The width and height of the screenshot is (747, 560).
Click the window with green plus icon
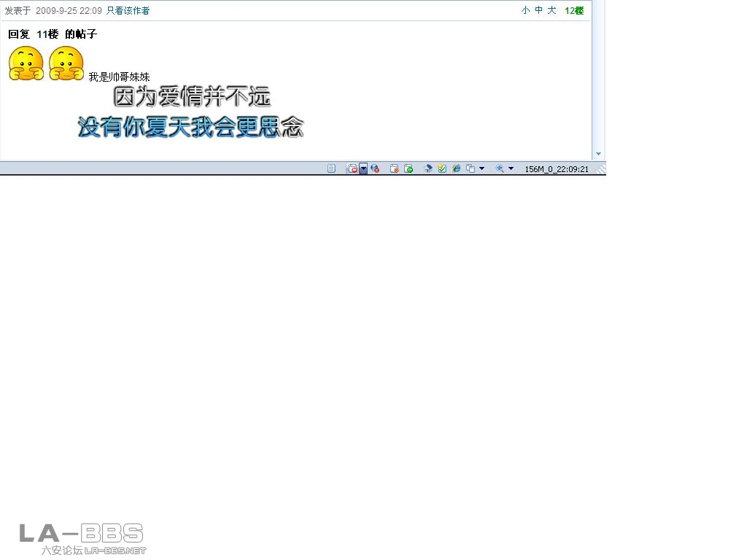point(409,168)
